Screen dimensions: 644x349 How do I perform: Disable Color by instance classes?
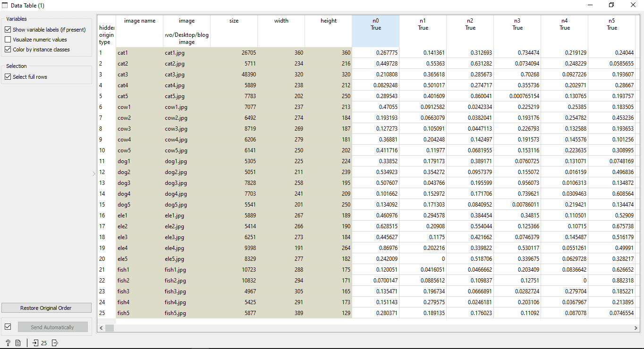coord(8,50)
